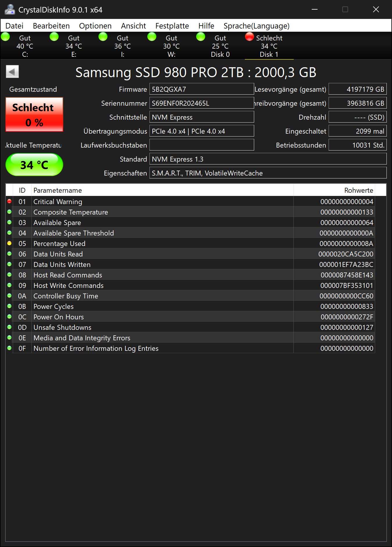Click Drehzahl value ---- (SSD)
Viewport: 392px width, 547px height.
pyautogui.click(x=357, y=117)
